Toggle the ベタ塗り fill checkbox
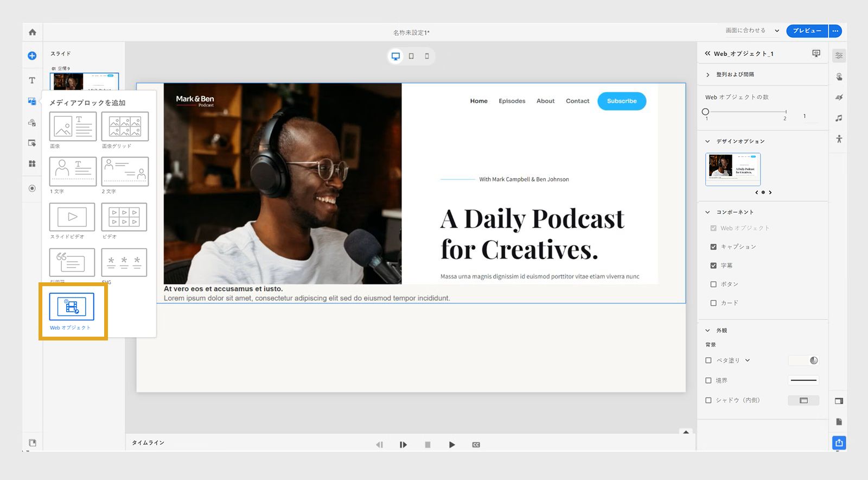This screenshot has height=480, width=868. pyautogui.click(x=709, y=360)
